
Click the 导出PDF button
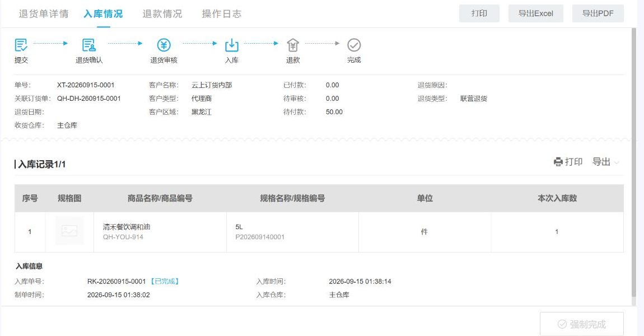point(598,13)
